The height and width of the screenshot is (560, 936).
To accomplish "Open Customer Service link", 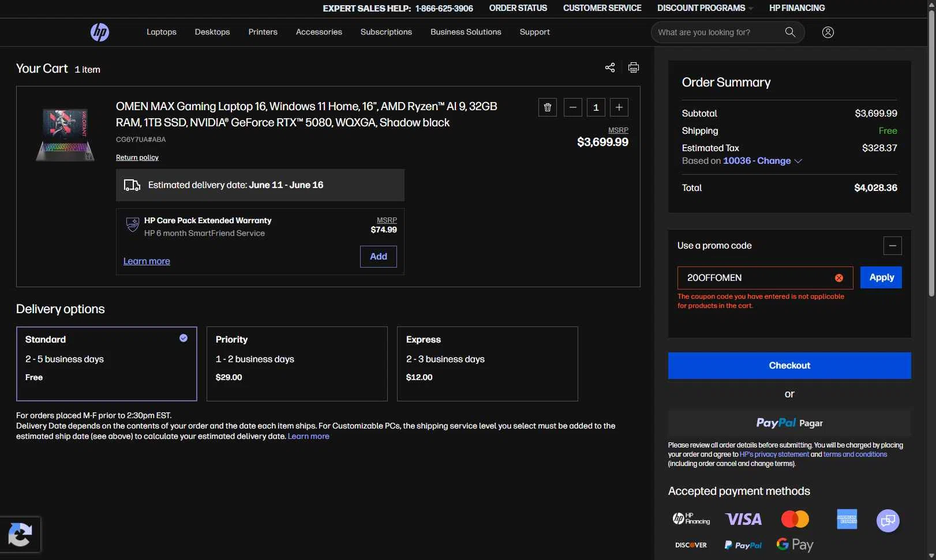I will coord(602,8).
